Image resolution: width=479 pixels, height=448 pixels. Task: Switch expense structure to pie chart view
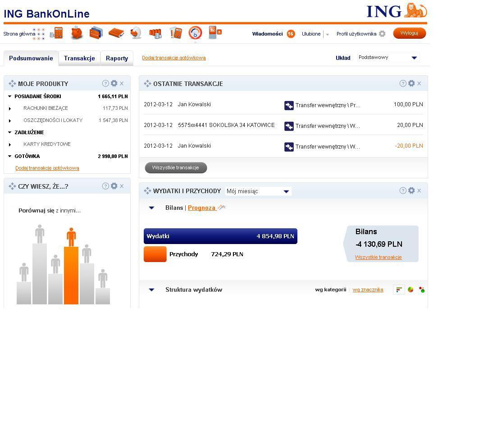coord(411,290)
